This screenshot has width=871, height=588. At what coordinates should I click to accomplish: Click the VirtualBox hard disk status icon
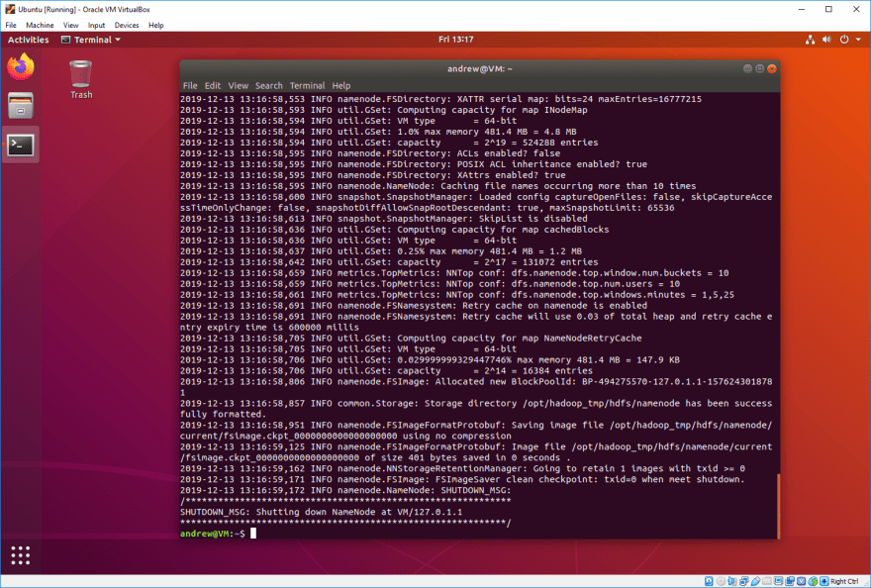(x=709, y=581)
